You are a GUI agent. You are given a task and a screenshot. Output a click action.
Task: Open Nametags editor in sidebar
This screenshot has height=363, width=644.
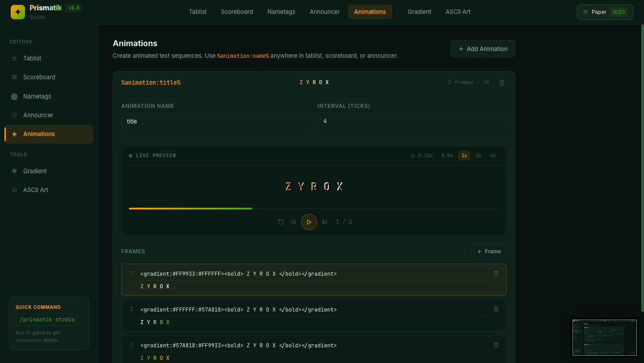pyautogui.click(x=49, y=96)
